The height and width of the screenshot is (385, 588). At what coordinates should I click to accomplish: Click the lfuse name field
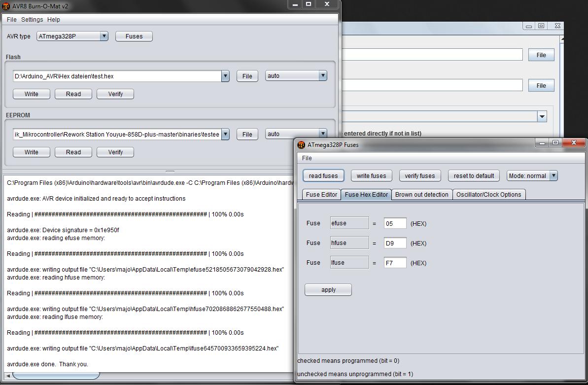pyautogui.click(x=349, y=262)
